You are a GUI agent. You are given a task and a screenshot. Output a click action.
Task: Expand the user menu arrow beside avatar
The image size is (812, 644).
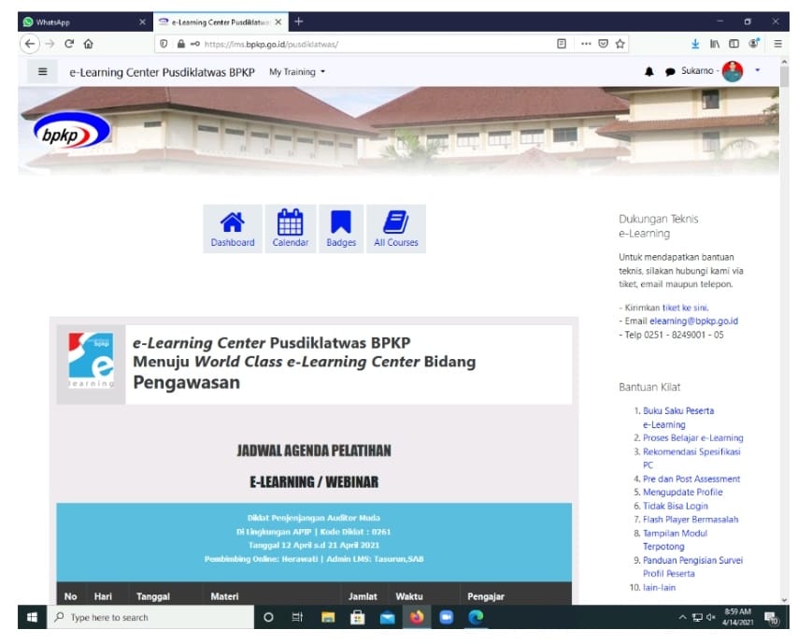[x=757, y=71]
